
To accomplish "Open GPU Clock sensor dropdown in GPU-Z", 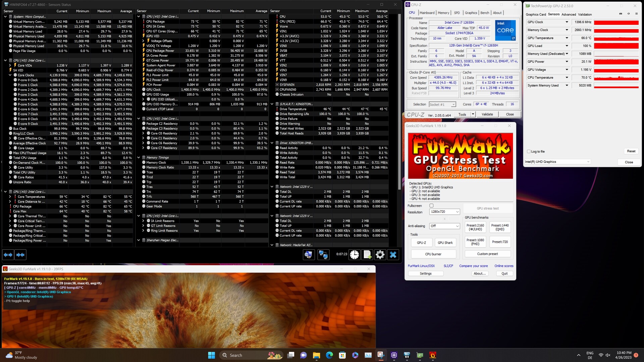I will coord(567,22).
